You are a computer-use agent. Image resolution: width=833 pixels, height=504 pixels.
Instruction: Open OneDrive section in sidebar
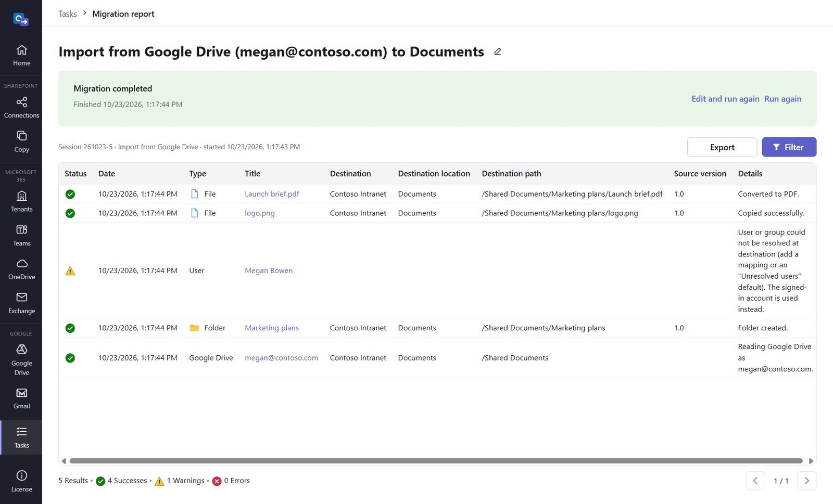[x=21, y=269]
